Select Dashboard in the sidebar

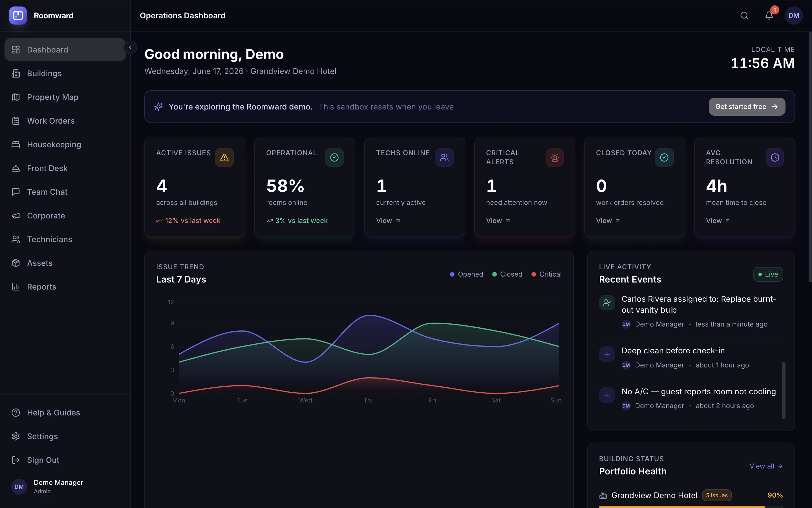[65, 50]
